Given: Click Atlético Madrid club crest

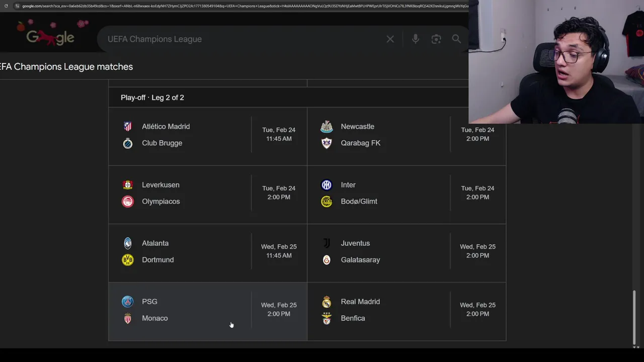Looking at the screenshot, I should [128, 127].
